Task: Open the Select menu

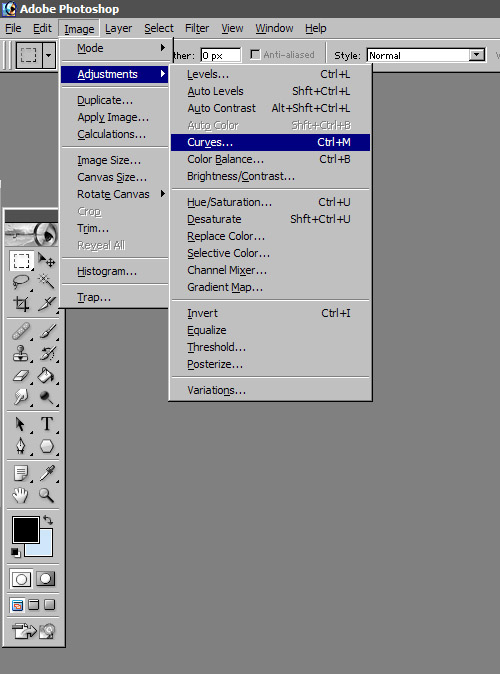Action: click(x=159, y=28)
